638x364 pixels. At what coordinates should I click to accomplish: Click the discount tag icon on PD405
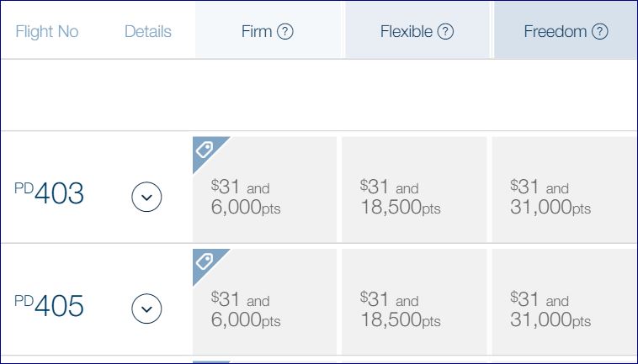(x=205, y=262)
